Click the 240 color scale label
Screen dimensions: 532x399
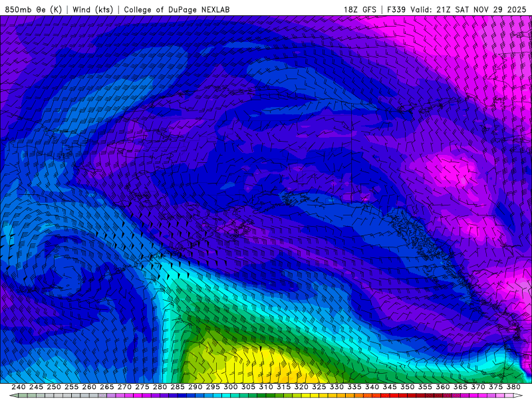[x=19, y=387]
